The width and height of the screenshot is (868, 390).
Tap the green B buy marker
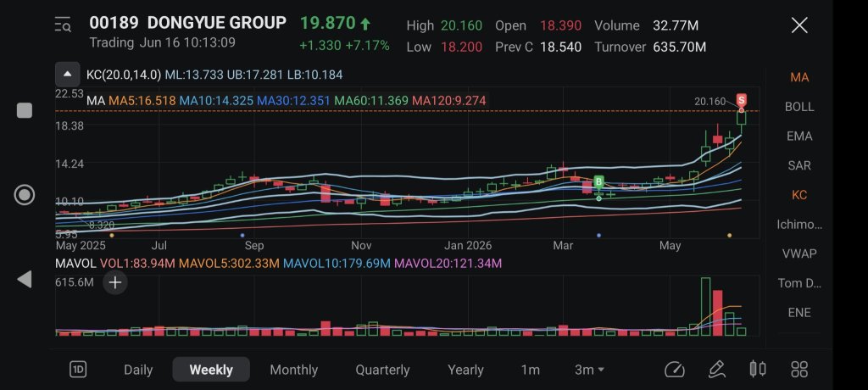pyautogui.click(x=598, y=181)
